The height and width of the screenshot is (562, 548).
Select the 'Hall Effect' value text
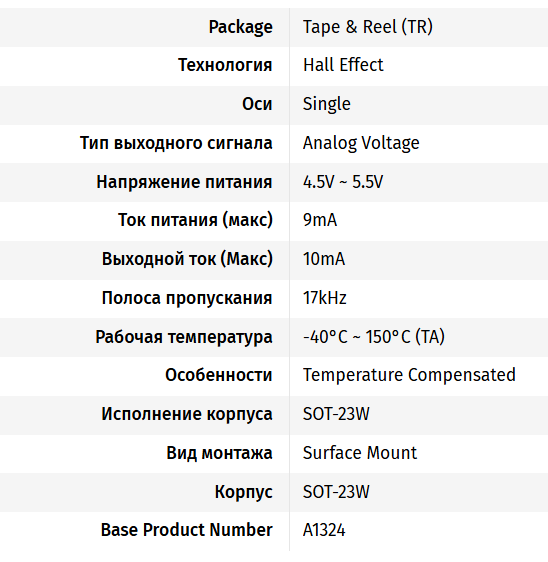click(343, 65)
